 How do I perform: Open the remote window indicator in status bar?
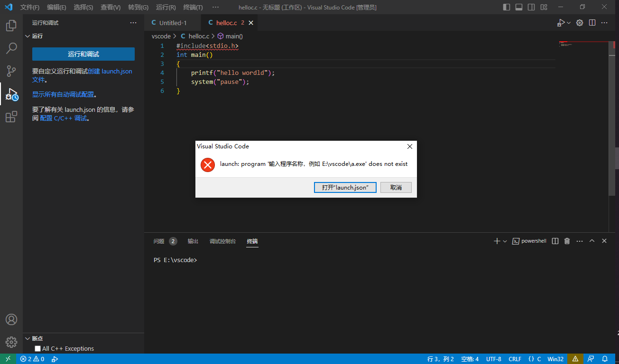tap(8, 359)
